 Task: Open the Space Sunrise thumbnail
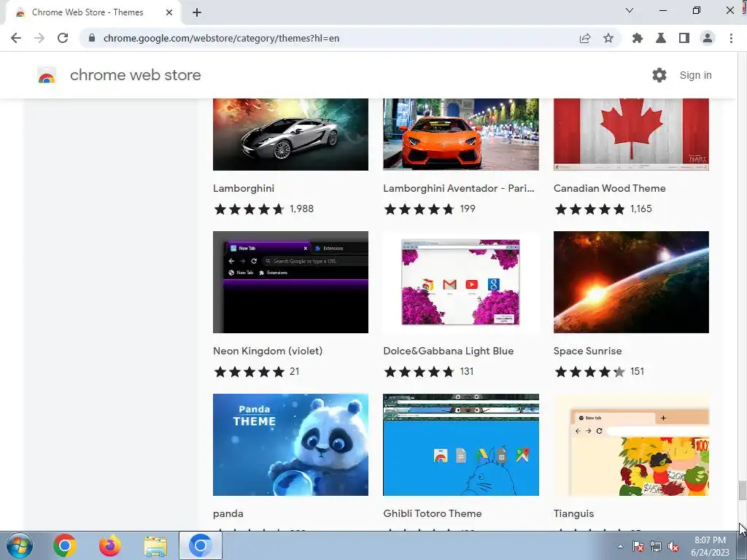click(631, 282)
